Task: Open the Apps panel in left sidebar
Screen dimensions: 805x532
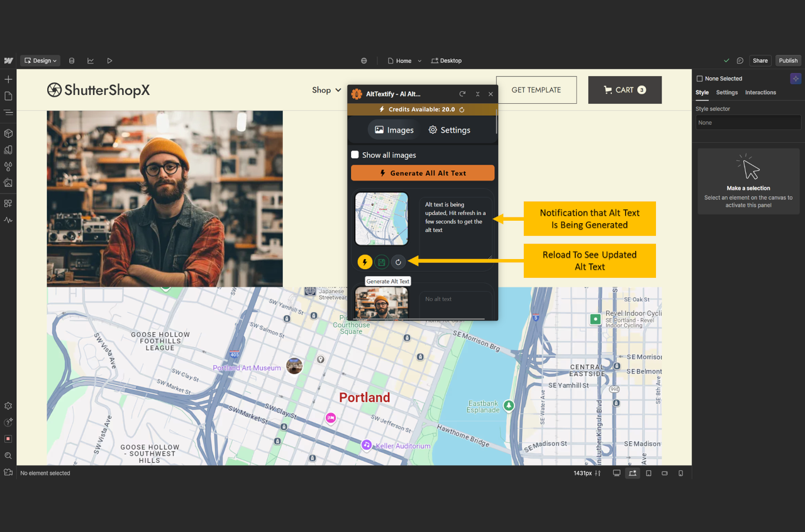Action: 8,204
